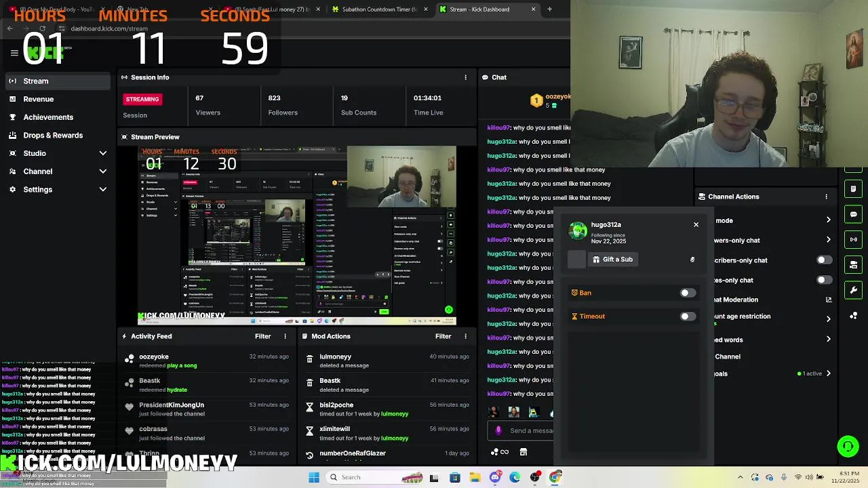Click hugo312a avatar in popup
Screen dimensions: 868x488
pos(578,231)
